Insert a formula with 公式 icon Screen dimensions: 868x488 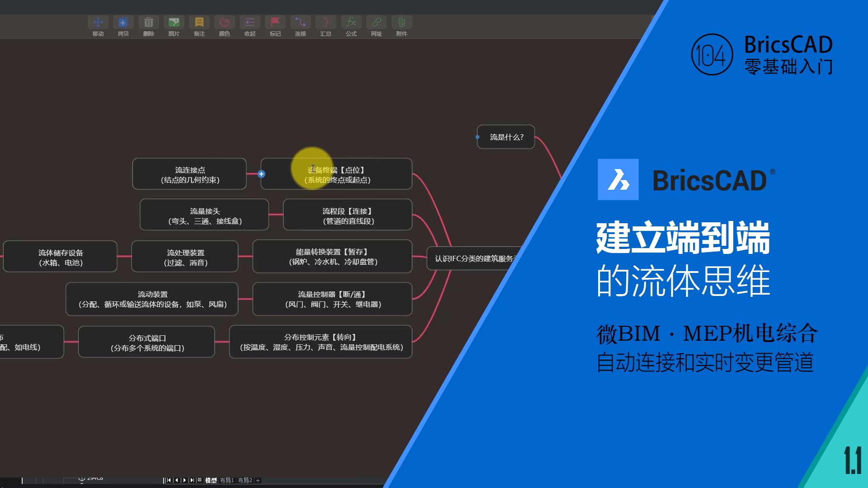pos(351,23)
